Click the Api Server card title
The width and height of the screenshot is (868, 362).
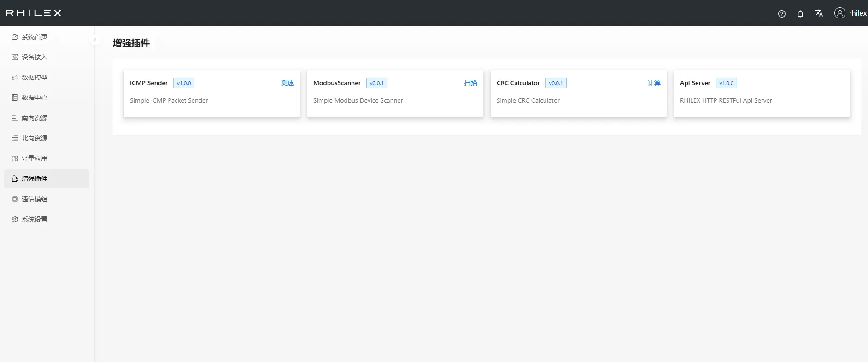coord(695,83)
